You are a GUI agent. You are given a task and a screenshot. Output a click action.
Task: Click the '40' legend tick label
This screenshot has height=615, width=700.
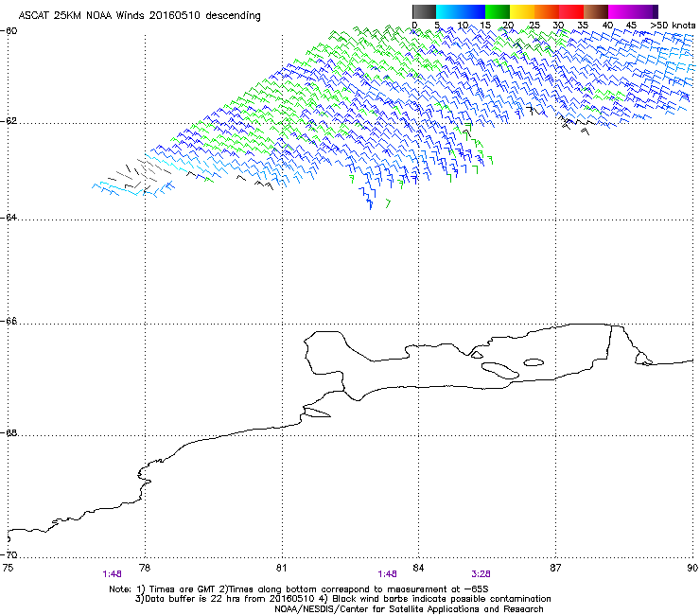(607, 26)
